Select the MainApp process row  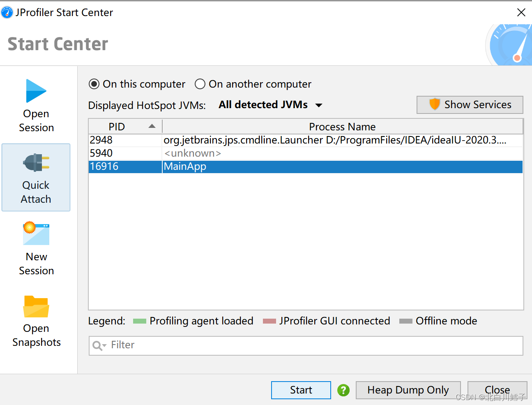click(306, 167)
